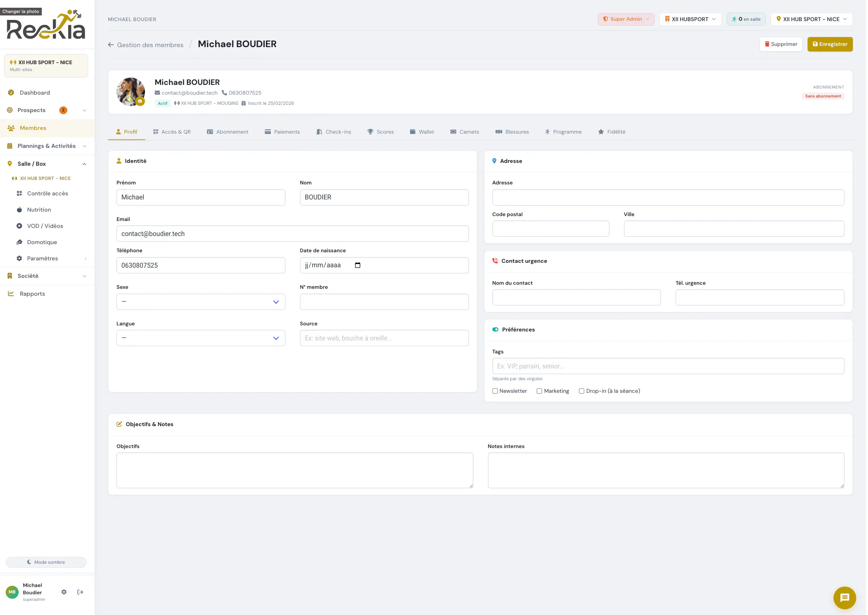Viewport: 868px width, 615px height.
Task: Click the Notes internes textarea
Action: [666, 470]
